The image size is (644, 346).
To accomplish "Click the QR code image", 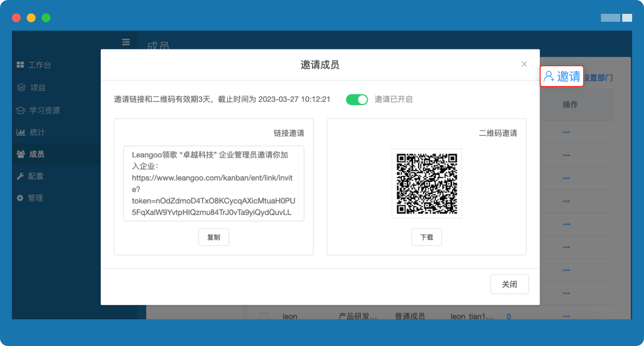I will [426, 183].
